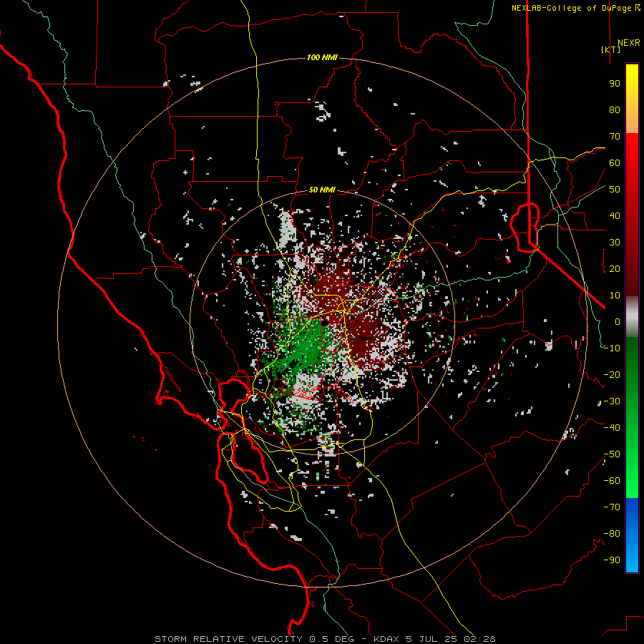
Task: Click the 90 value on velocity scale
Action: (615, 84)
